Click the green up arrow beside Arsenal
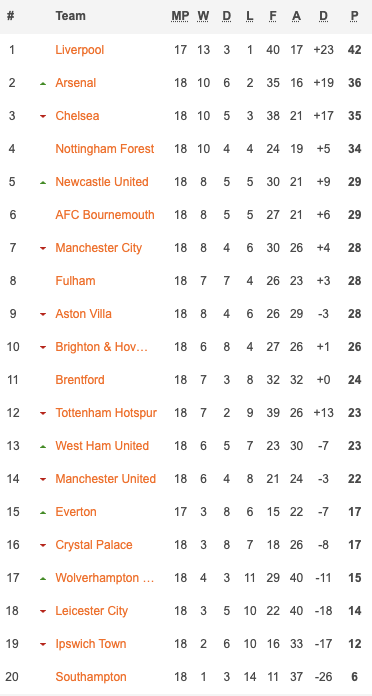This screenshot has height=696, width=372. [43, 83]
